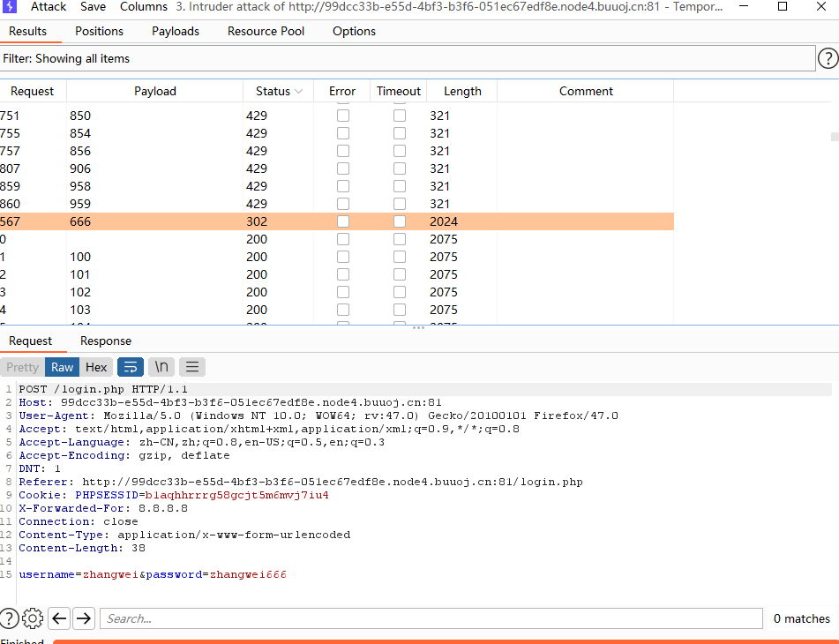839x644 pixels.
Task: Toggle show non-printable characters \n button
Action: (161, 367)
